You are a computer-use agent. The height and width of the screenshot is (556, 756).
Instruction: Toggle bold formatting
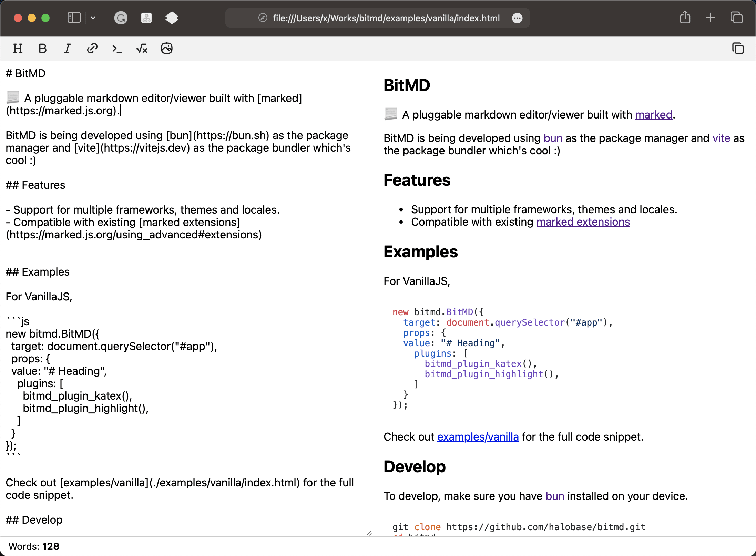tap(42, 48)
